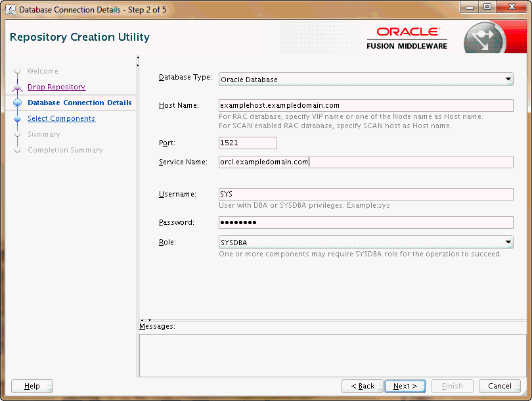Click the Repository Creation Utility heading

(79, 37)
